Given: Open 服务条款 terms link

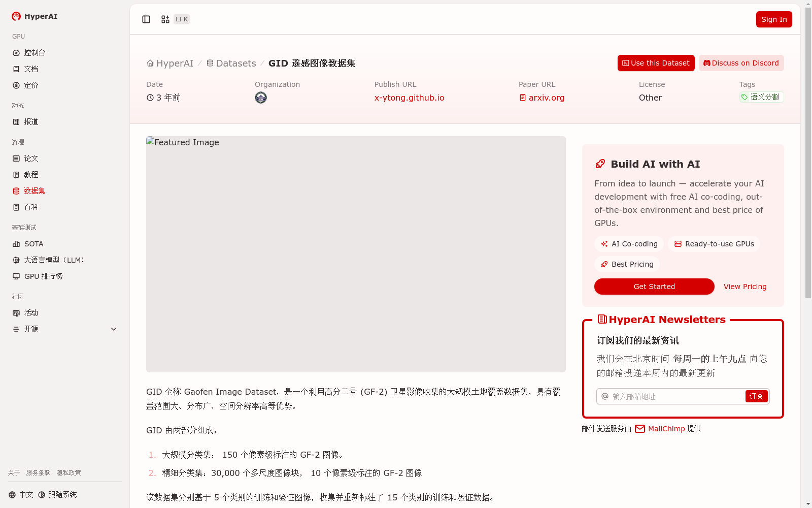Looking at the screenshot, I should [x=38, y=473].
